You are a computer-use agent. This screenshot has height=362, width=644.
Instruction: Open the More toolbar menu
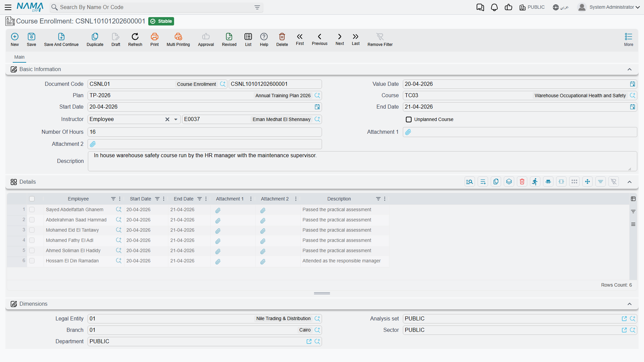(x=629, y=40)
